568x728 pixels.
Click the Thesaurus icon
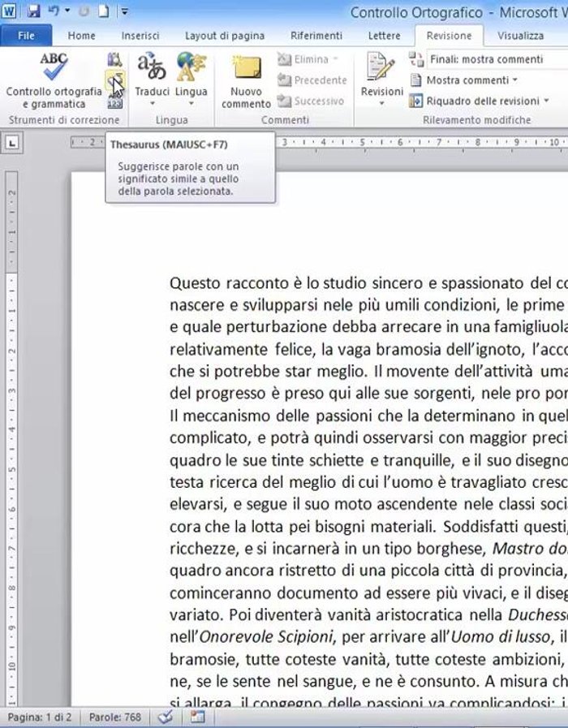pos(114,81)
